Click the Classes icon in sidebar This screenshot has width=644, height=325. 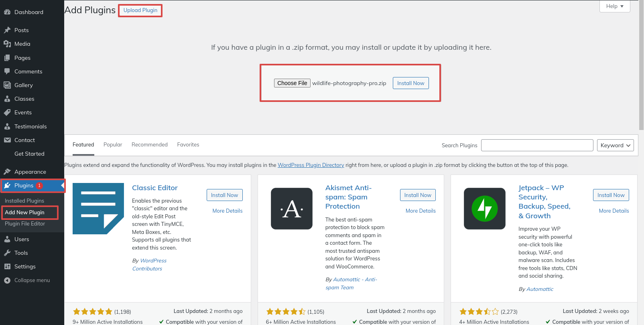coord(7,99)
